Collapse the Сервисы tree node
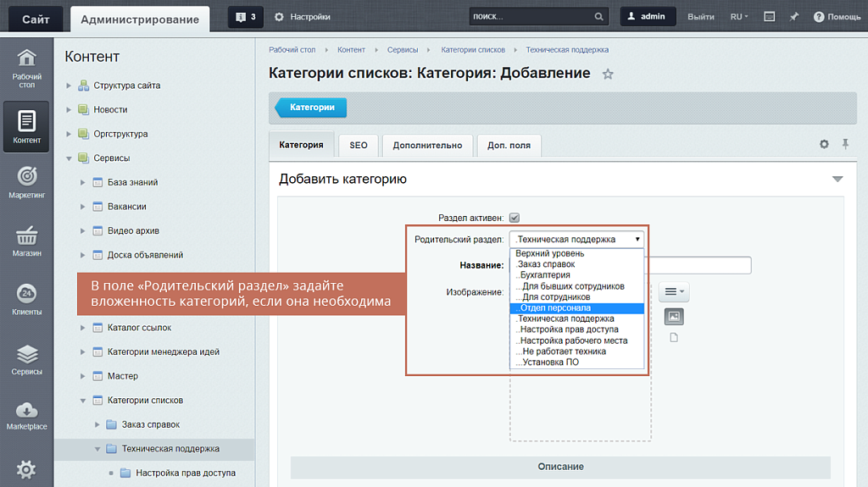Viewport: 868px width, 487px height. click(x=70, y=158)
